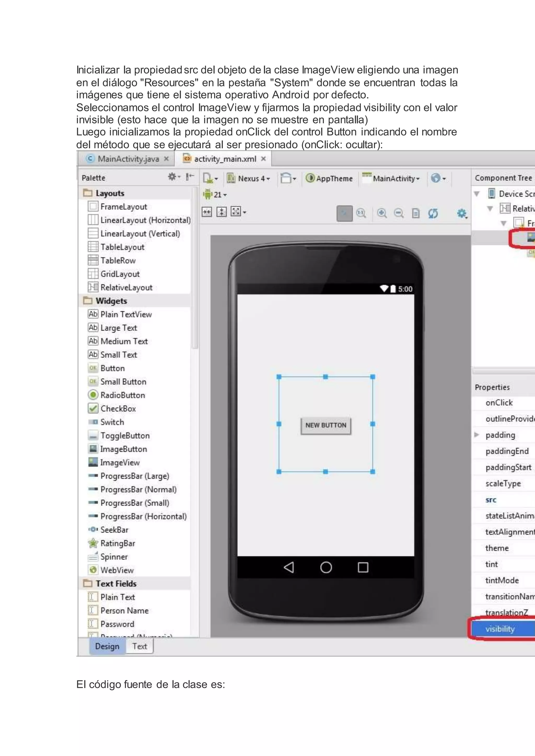Image resolution: width=535 pixels, height=756 pixels.
Task: Click the jump to source page icon
Action: (x=416, y=213)
